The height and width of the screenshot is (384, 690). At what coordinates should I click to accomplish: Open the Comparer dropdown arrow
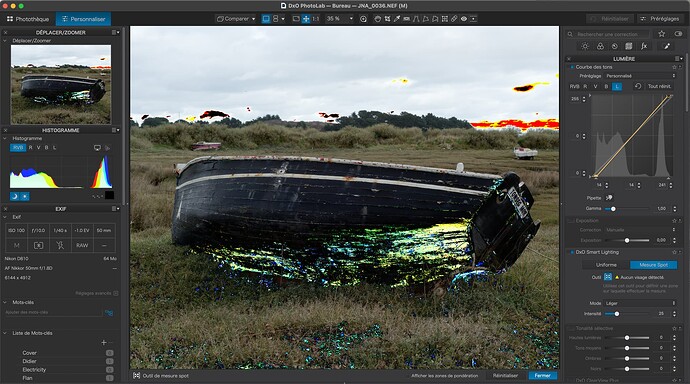click(253, 19)
